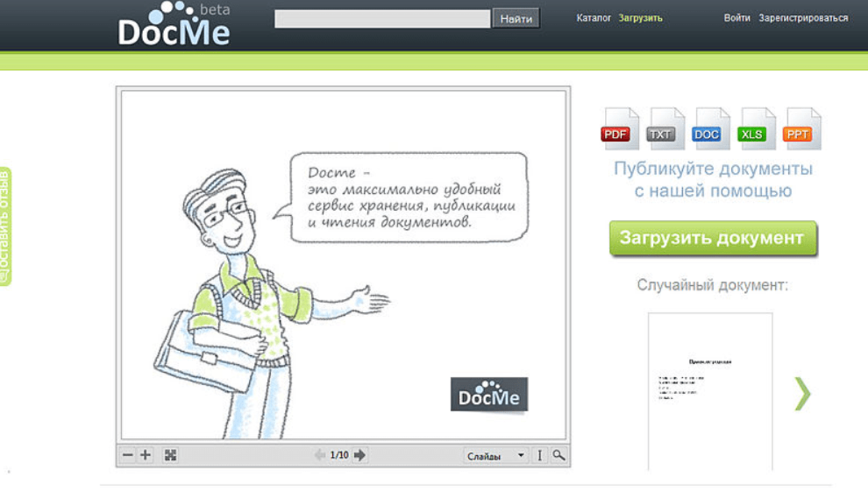The width and height of the screenshot is (868, 488).
Task: Click the Найти search button
Action: coord(516,19)
